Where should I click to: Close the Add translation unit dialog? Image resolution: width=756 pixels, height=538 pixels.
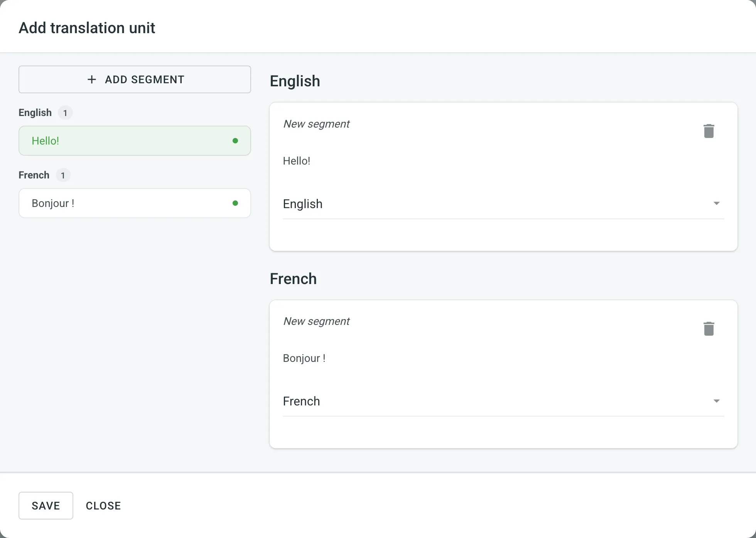(x=103, y=506)
